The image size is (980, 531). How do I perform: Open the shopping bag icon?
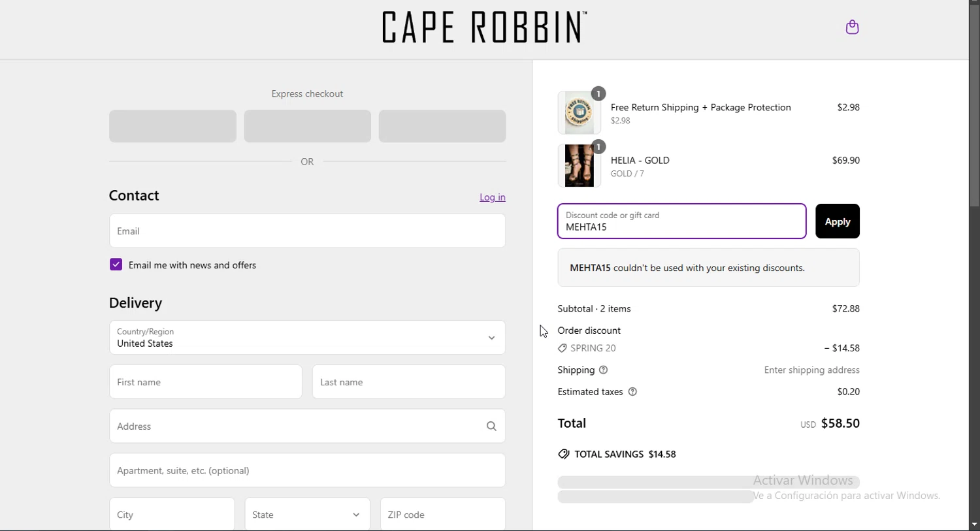click(852, 27)
